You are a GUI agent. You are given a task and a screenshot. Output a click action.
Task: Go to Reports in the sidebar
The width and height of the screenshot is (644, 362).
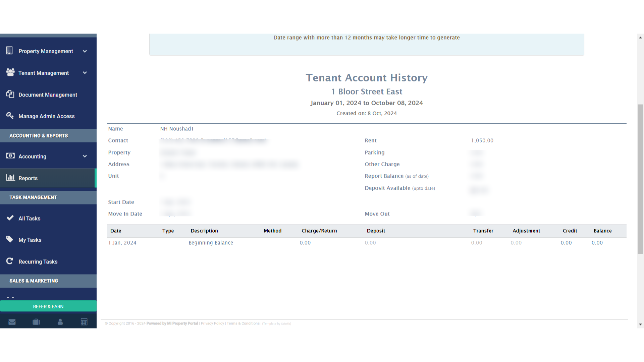28,178
